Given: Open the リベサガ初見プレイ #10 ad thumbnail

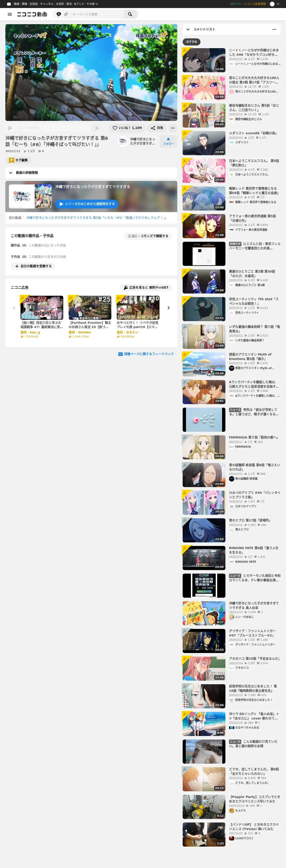Looking at the screenshot, I should (x=138, y=308).
